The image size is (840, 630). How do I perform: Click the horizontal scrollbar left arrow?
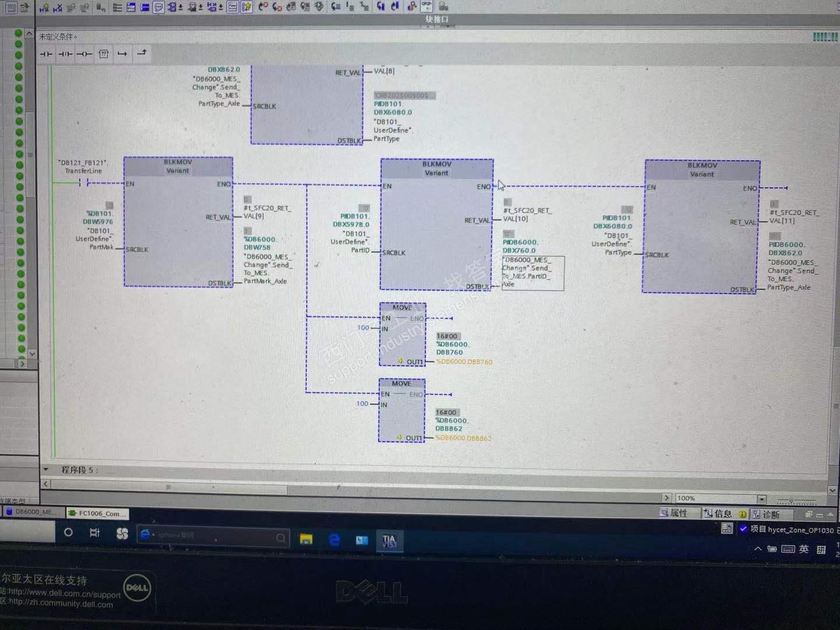45,484
